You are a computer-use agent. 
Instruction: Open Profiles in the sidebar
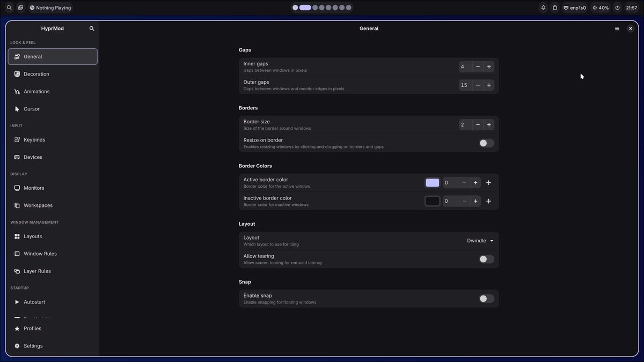pos(53,328)
